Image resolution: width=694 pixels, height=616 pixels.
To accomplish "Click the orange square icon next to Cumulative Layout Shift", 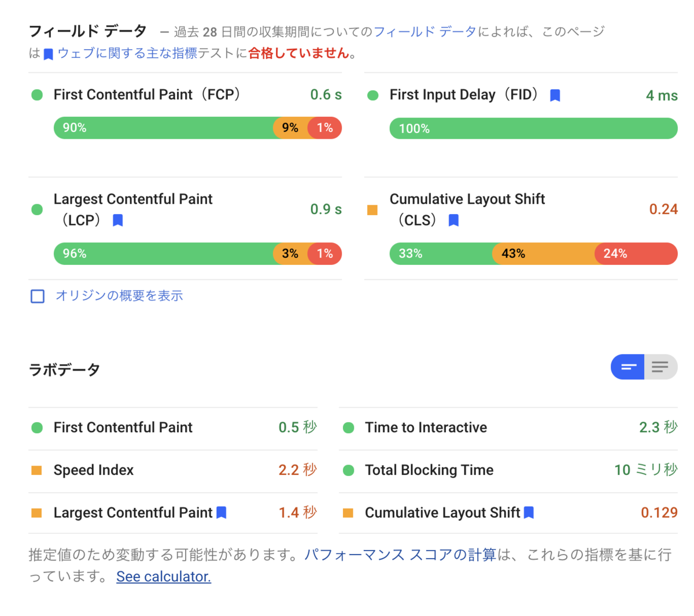I will pos(372,211).
